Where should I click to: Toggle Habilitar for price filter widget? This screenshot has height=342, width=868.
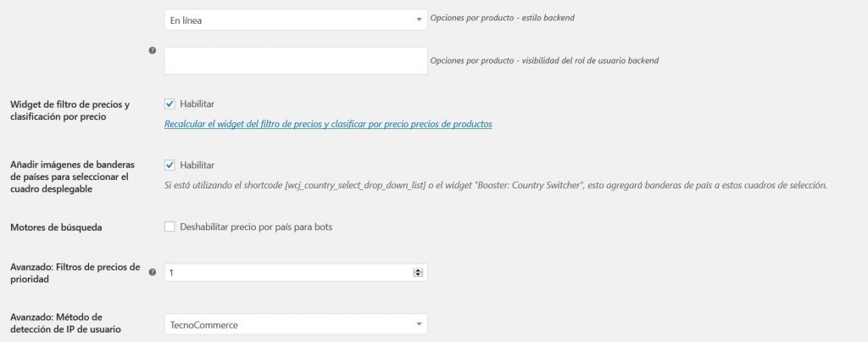tap(170, 104)
